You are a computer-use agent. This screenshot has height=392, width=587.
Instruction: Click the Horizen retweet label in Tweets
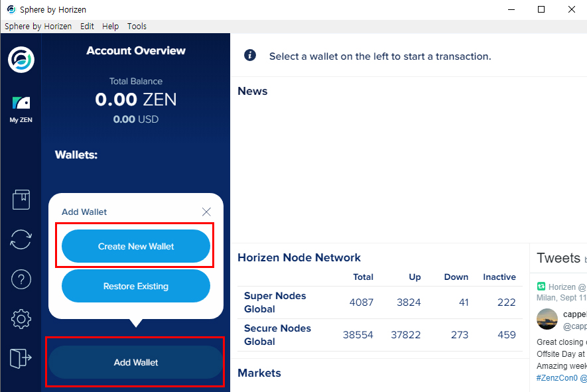(567, 287)
